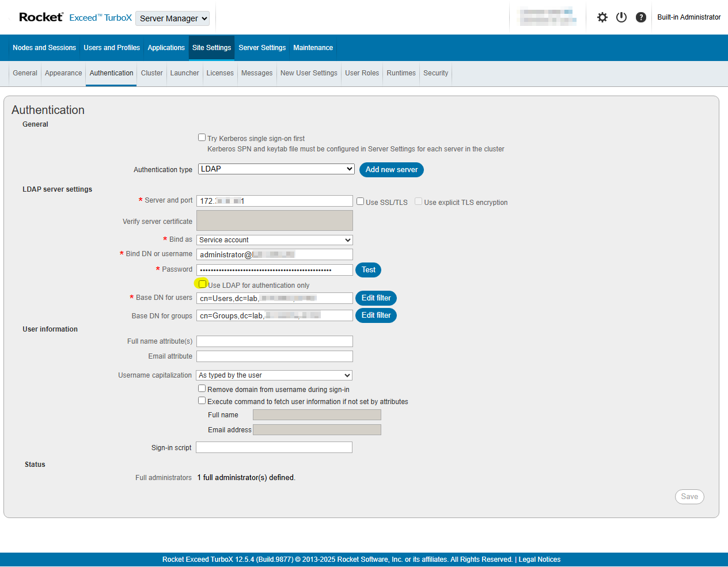Image resolution: width=728 pixels, height=567 pixels.
Task: Open the Maintenance menu
Action: pyautogui.click(x=313, y=48)
